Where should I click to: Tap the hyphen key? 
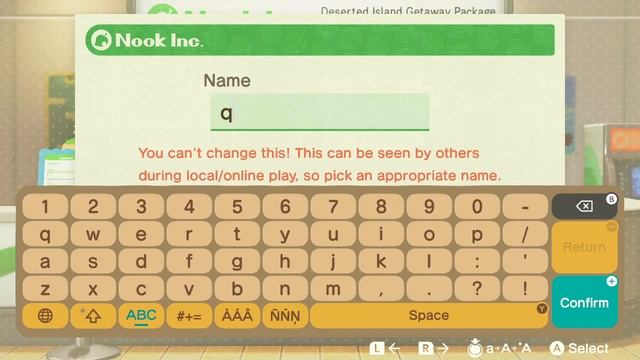tap(525, 206)
